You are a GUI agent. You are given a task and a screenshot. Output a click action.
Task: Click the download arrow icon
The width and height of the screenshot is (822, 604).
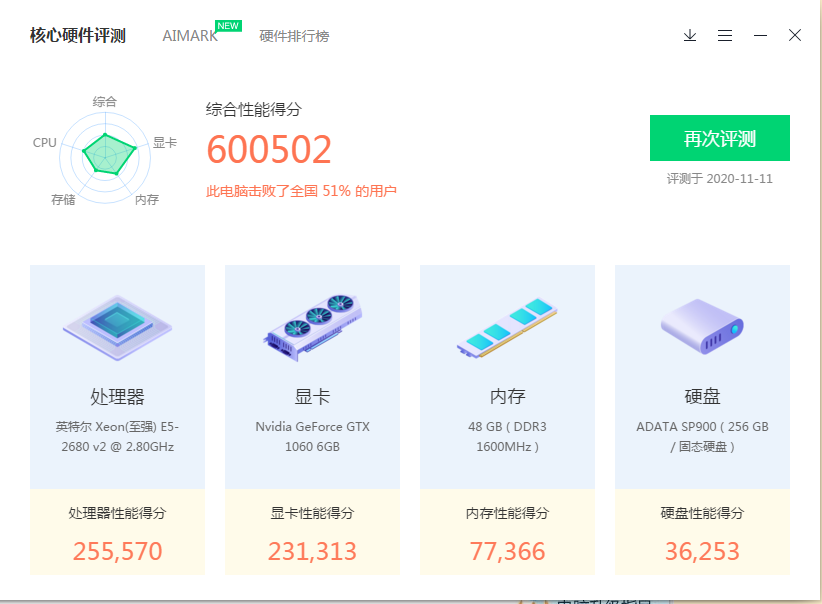(x=690, y=35)
